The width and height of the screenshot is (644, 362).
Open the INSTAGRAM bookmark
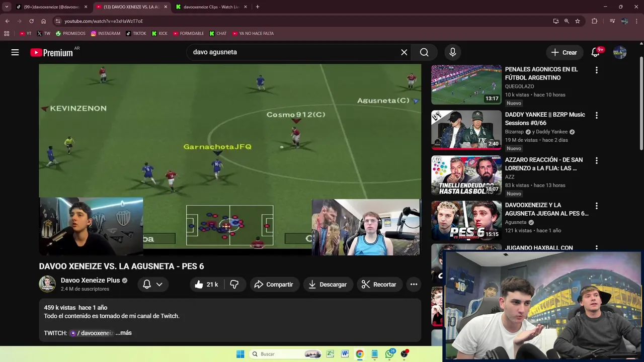point(106,34)
